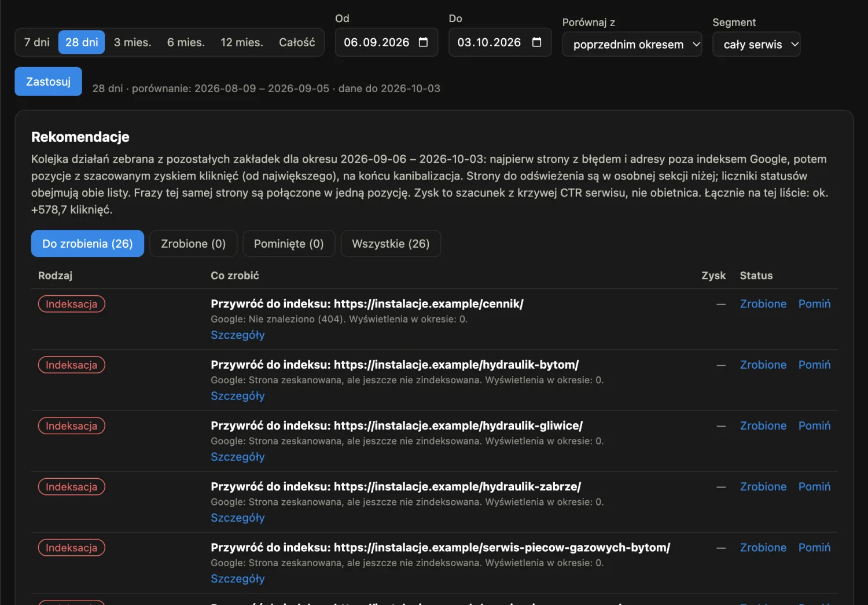The width and height of the screenshot is (868, 605).
Task: Skip hydraulik-gliwice row with Pomiń
Action: pos(814,426)
